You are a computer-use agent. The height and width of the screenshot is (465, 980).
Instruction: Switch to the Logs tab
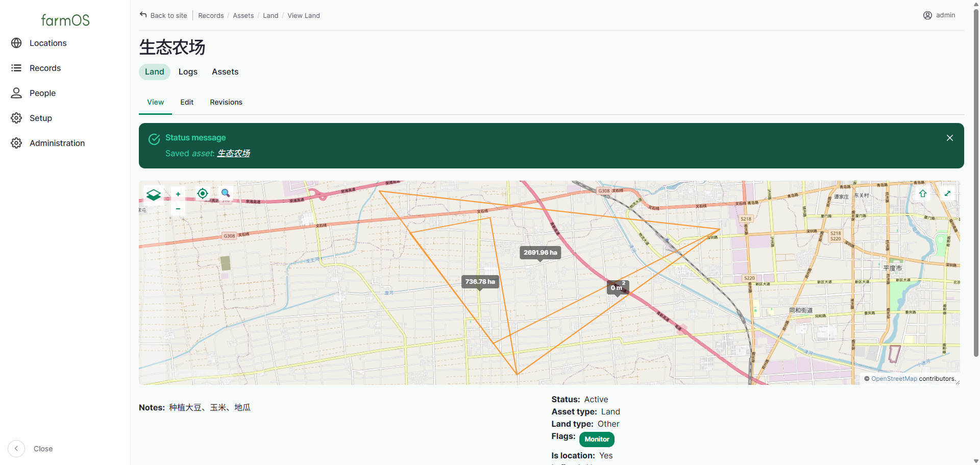tap(188, 72)
